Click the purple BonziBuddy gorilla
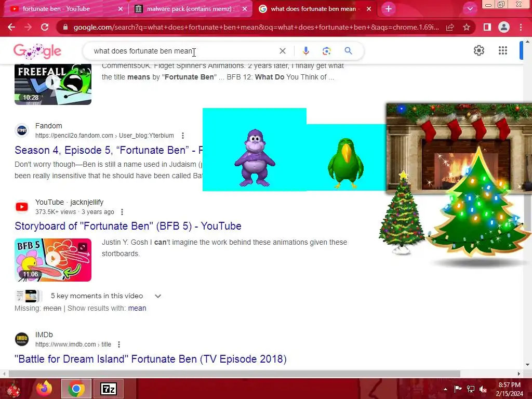This screenshot has height=399, width=532. click(x=255, y=158)
